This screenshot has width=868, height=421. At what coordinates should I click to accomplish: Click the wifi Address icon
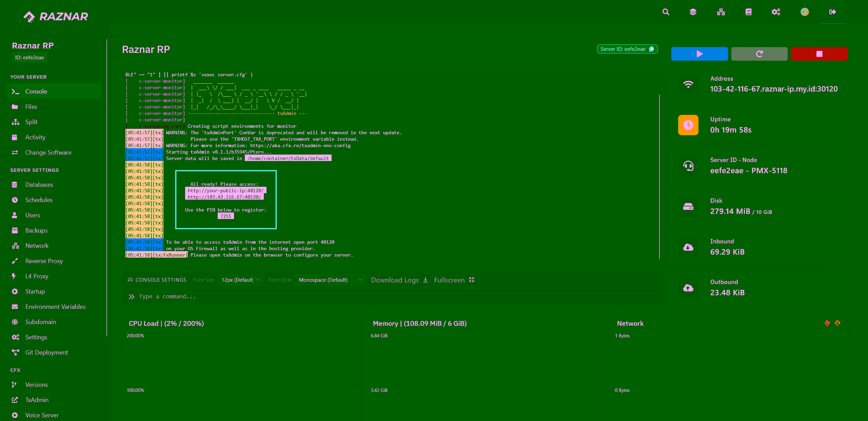click(688, 84)
